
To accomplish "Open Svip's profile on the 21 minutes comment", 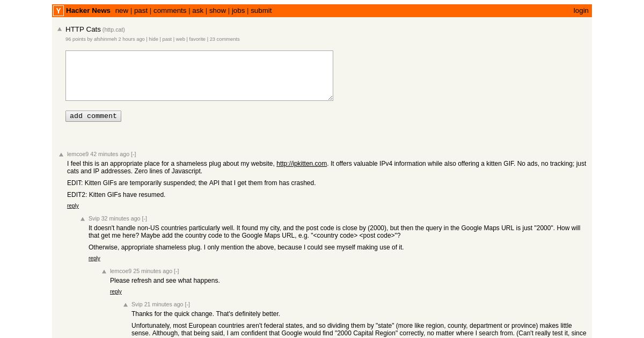I will point(137,305).
